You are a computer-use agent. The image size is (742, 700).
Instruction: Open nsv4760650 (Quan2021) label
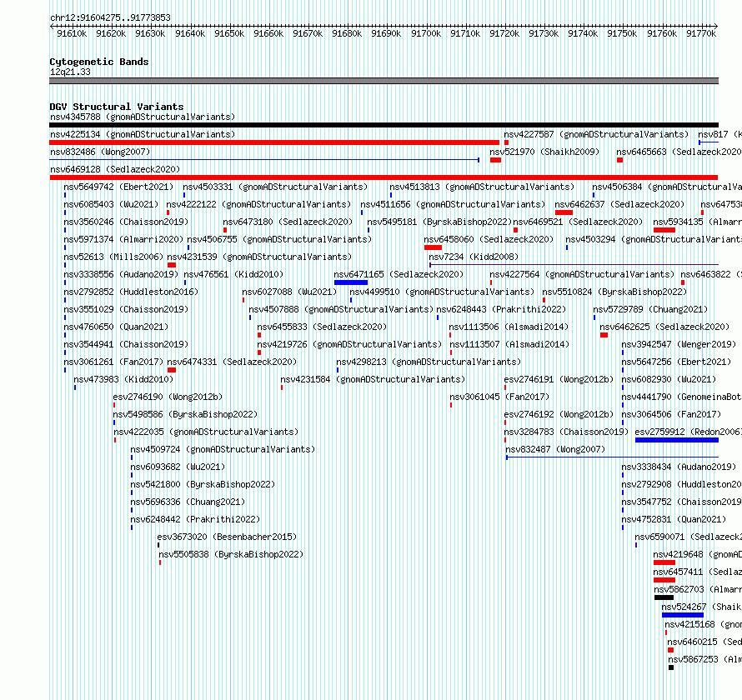pos(116,327)
